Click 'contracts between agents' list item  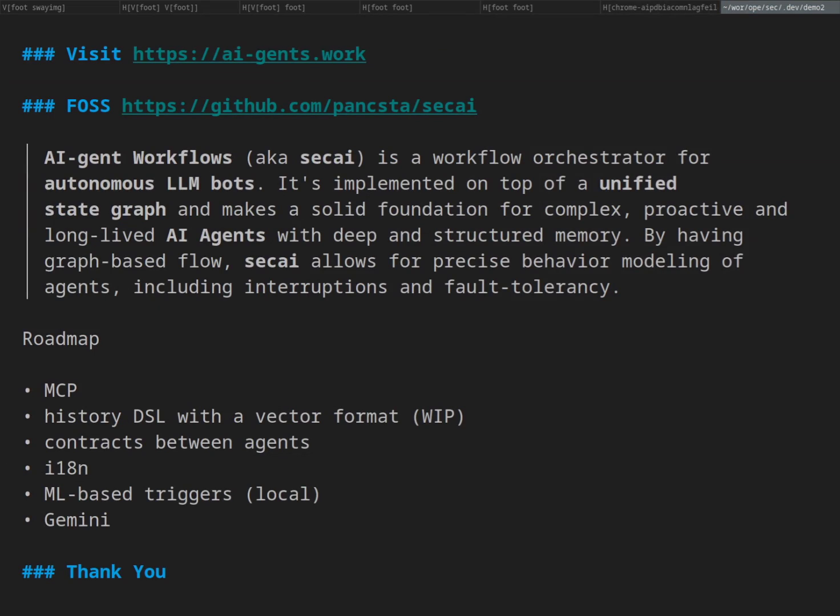177,443
